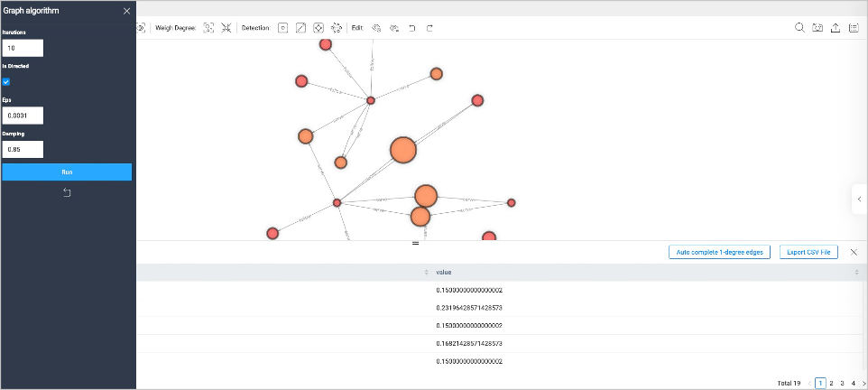Click previous page arrow in pagination
This screenshot has width=868, height=390.
[x=810, y=383]
